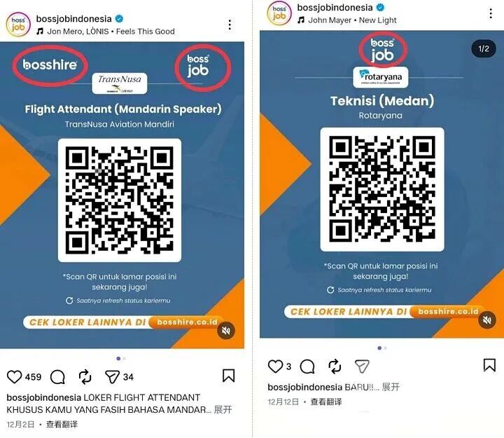Open the Jon Mero Feels This Good audio
This screenshot has width=504, height=438.
pos(106,32)
